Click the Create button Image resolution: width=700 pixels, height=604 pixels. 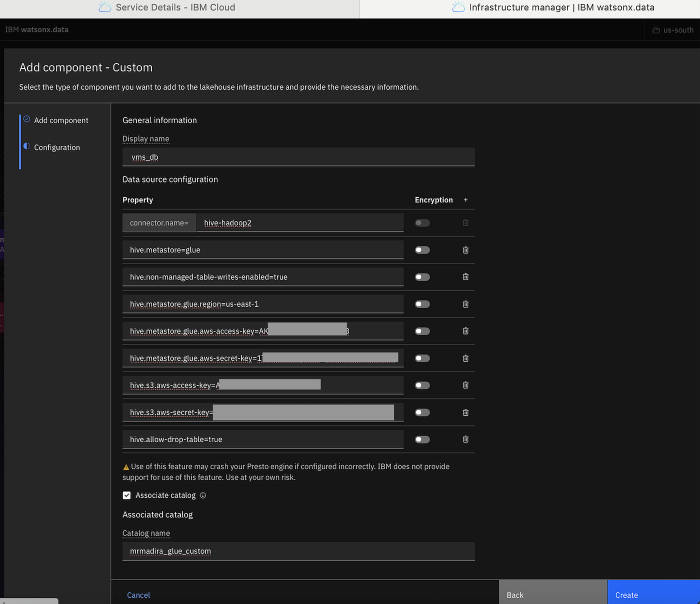click(654, 592)
